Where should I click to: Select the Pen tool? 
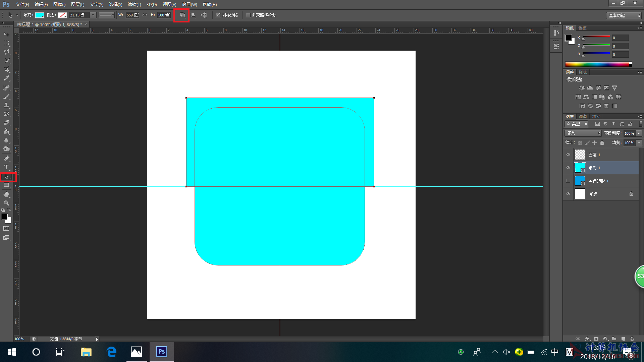pos(6,159)
